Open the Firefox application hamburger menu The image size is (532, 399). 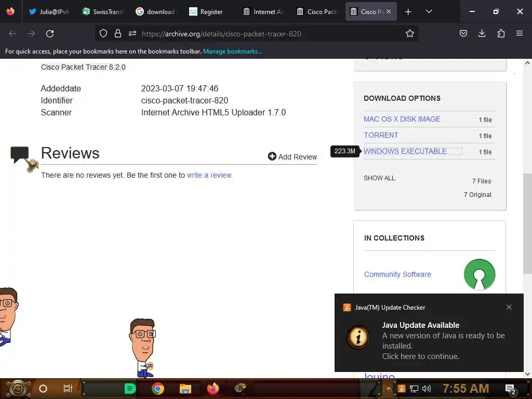coord(520,33)
